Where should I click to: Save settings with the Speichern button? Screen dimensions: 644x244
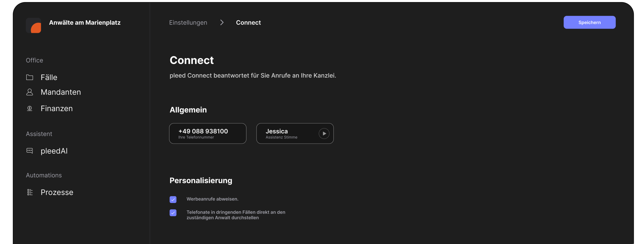point(589,22)
